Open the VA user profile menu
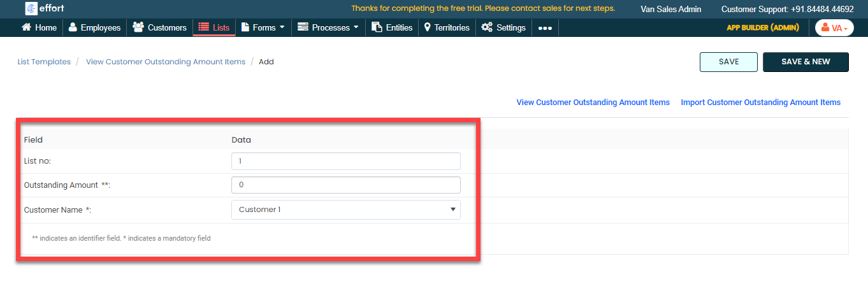Viewport: 868px width, 291px height. [834, 28]
